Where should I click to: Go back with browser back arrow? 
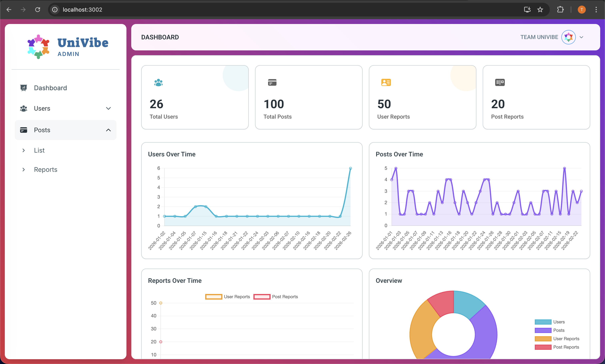(x=9, y=10)
